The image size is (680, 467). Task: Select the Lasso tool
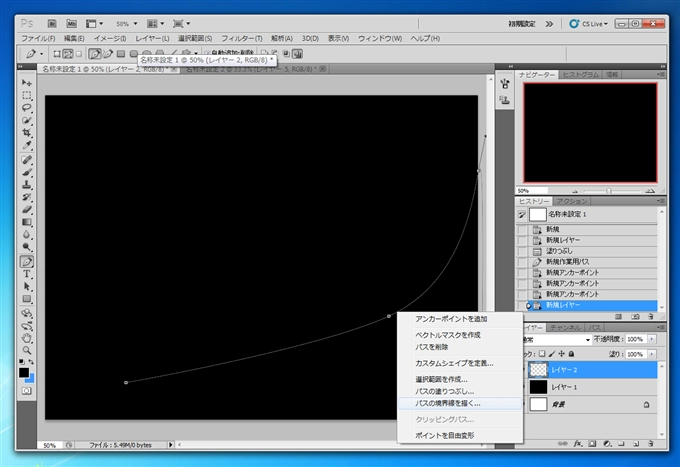coord(26,107)
